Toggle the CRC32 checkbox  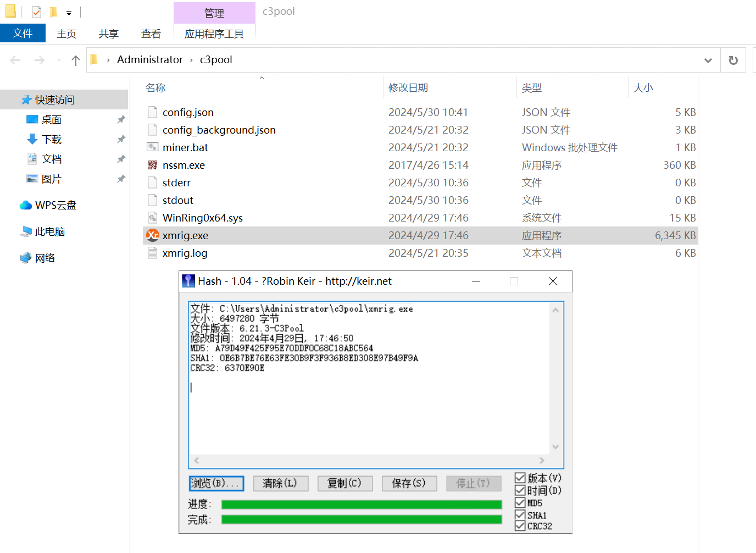tap(520, 526)
